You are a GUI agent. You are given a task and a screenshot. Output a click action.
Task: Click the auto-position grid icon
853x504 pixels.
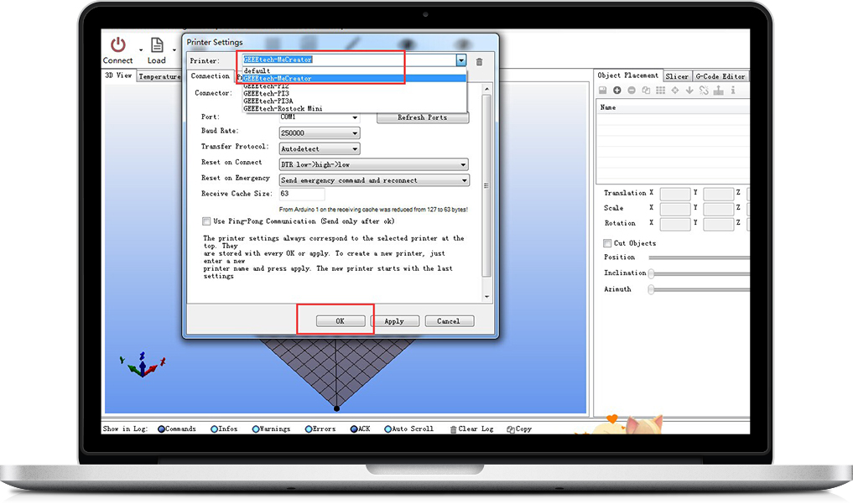click(x=660, y=91)
